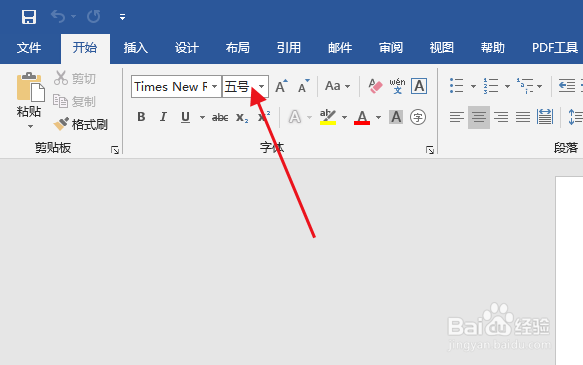
Task: Apply yellow text highlight color
Action: pos(328,117)
